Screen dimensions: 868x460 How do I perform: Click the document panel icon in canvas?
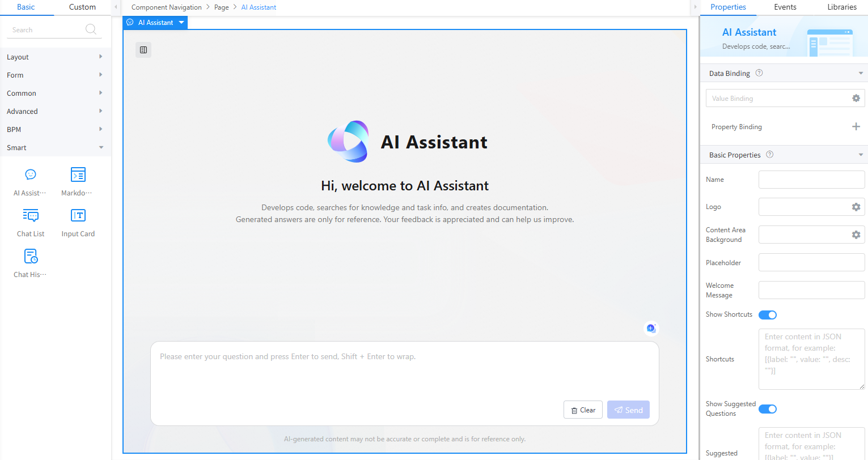[x=143, y=50]
